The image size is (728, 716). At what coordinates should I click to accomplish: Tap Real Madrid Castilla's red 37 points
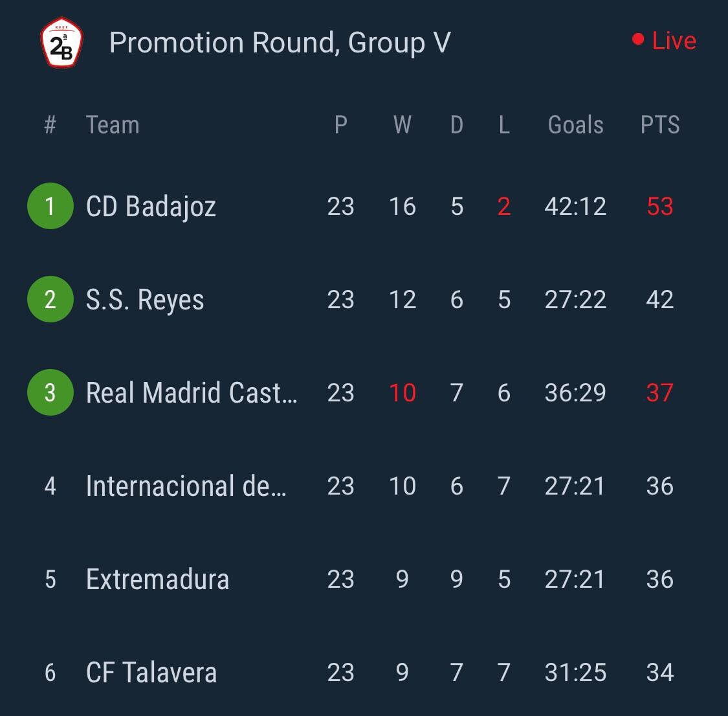click(660, 393)
